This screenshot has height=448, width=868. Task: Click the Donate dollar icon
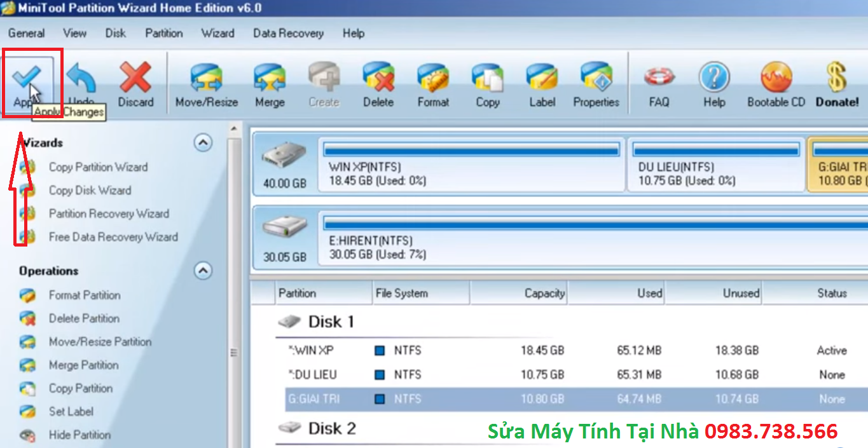837,78
